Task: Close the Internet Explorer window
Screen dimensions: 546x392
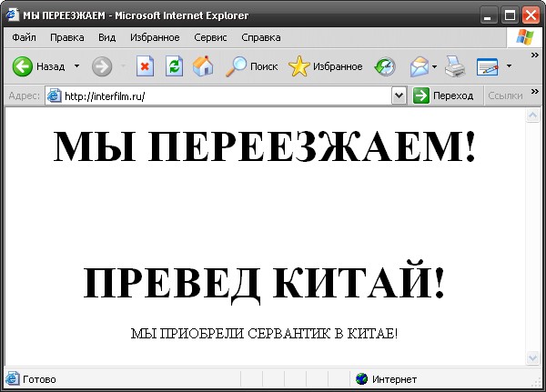Action: (x=531, y=15)
